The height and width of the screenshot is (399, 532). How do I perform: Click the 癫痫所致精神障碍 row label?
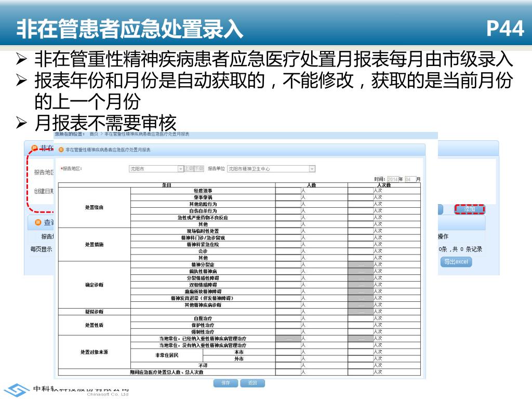coord(203,291)
